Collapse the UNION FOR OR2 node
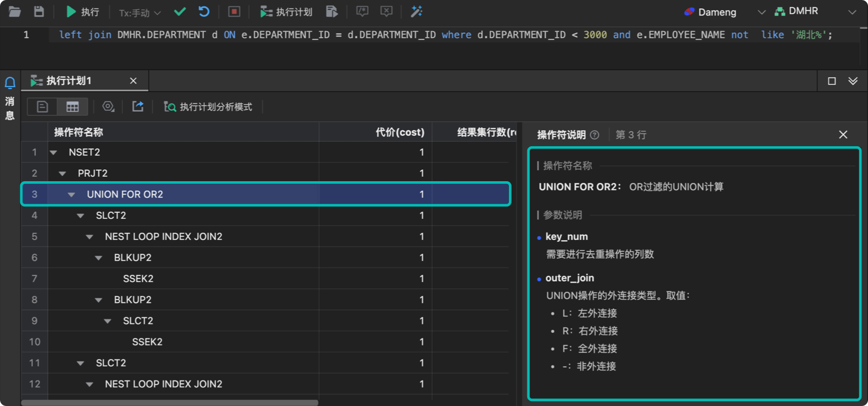Viewport: 868px width, 406px height. 72,195
